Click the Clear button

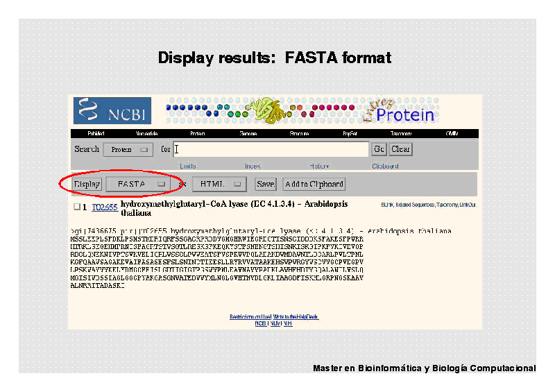click(400, 149)
